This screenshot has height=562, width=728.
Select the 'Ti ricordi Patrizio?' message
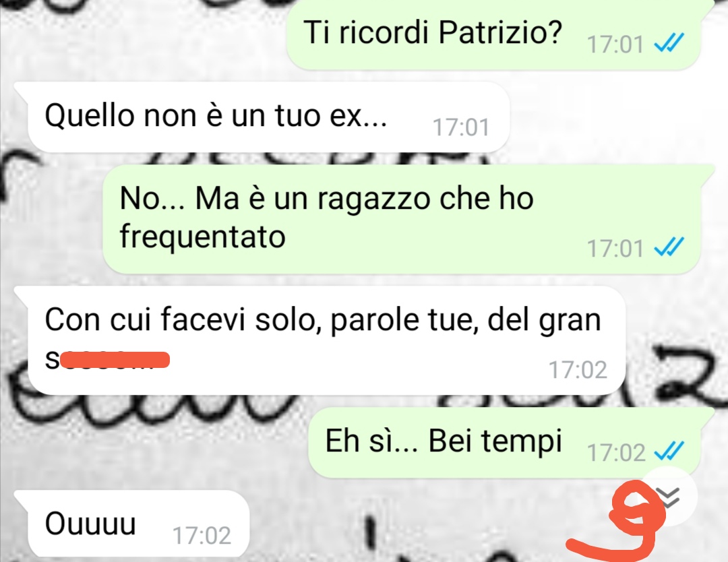[494, 34]
